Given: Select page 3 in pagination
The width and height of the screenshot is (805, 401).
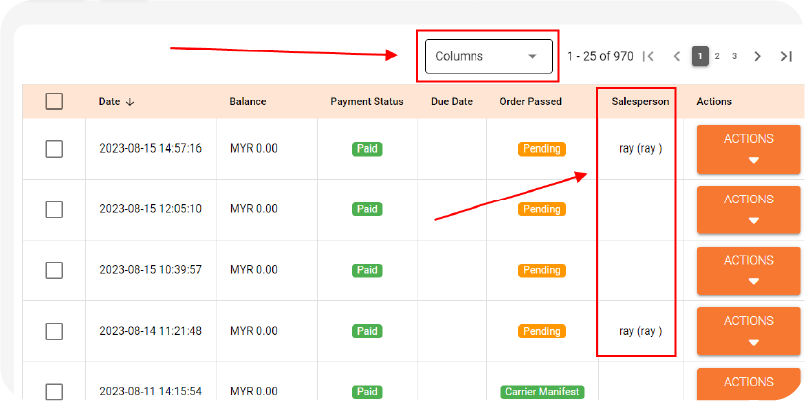Looking at the screenshot, I should click(x=734, y=56).
